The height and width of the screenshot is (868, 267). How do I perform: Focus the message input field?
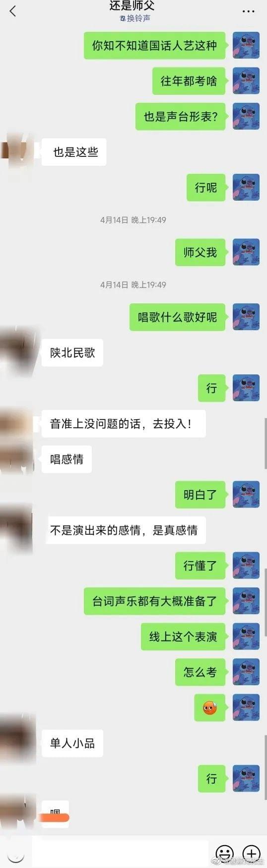[x=121, y=854]
